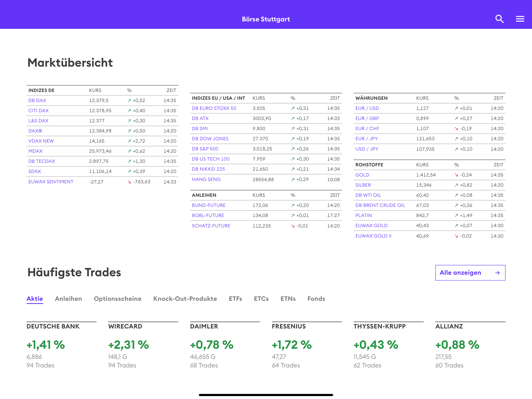Click VDAX NEW change +2,72

[139, 141]
